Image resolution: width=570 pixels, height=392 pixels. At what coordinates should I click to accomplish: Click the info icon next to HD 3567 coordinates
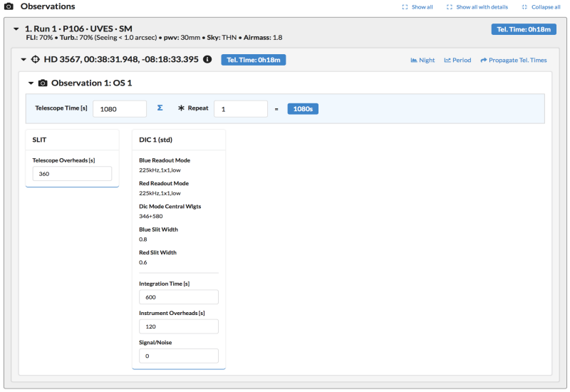click(207, 60)
